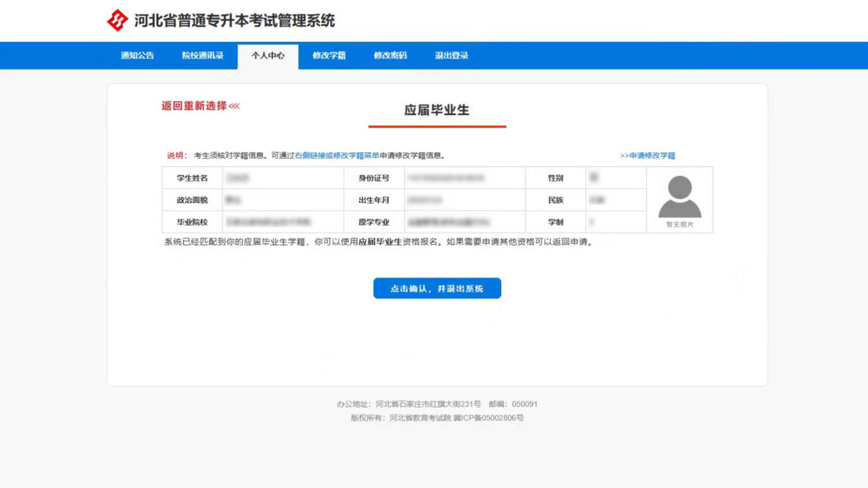Click the red diamond site logo
The height and width of the screenshot is (488, 868).
pyautogui.click(x=117, y=20)
